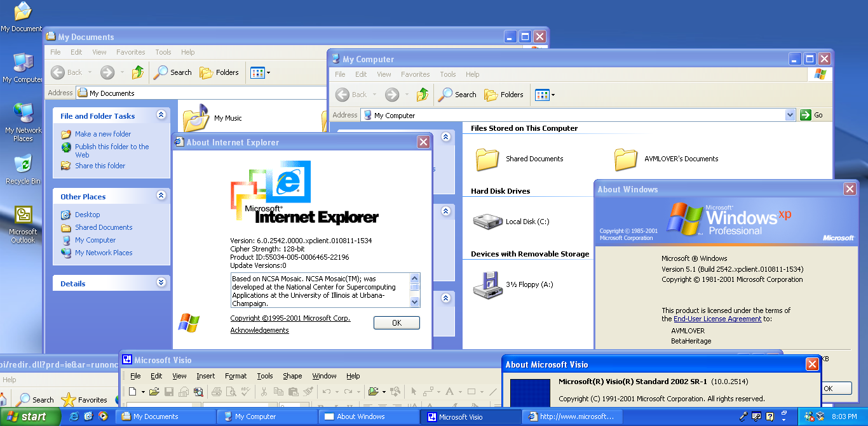Select the Text tool in Visio
This screenshot has height=426, width=868.
point(450,392)
